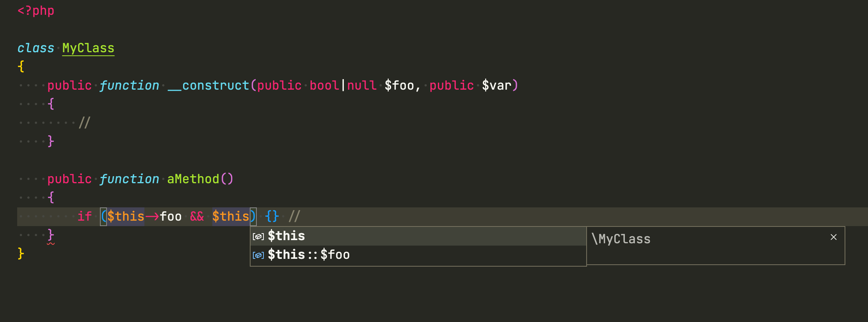
Task: Click the <?php opening tag
Action: 36,11
